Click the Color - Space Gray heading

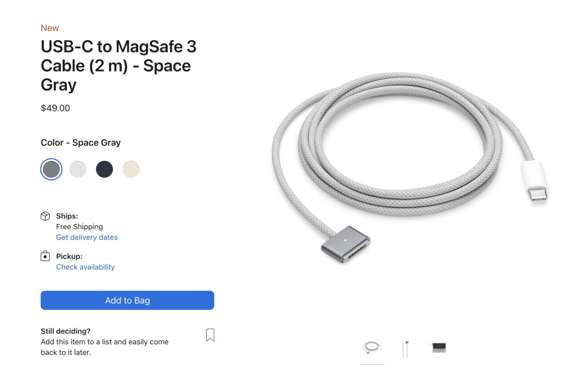81,143
